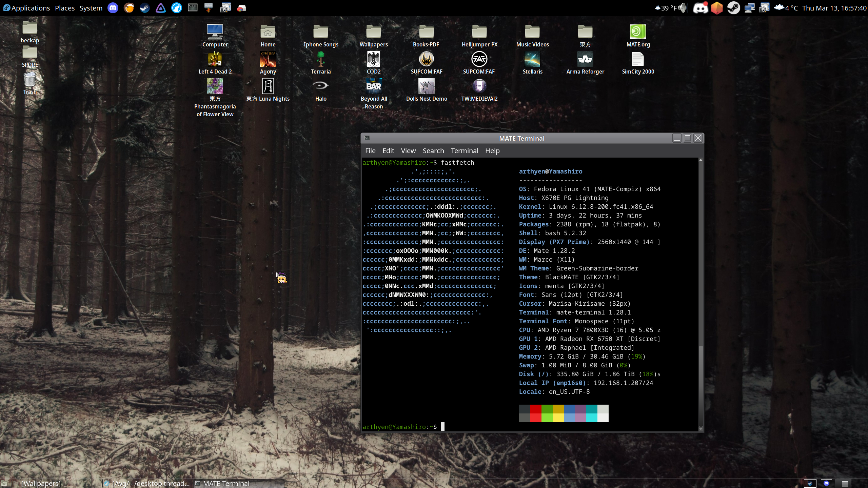The image size is (868, 488).
Task: Click the 東方 Luna Nights desktop icon
Action: (268, 90)
